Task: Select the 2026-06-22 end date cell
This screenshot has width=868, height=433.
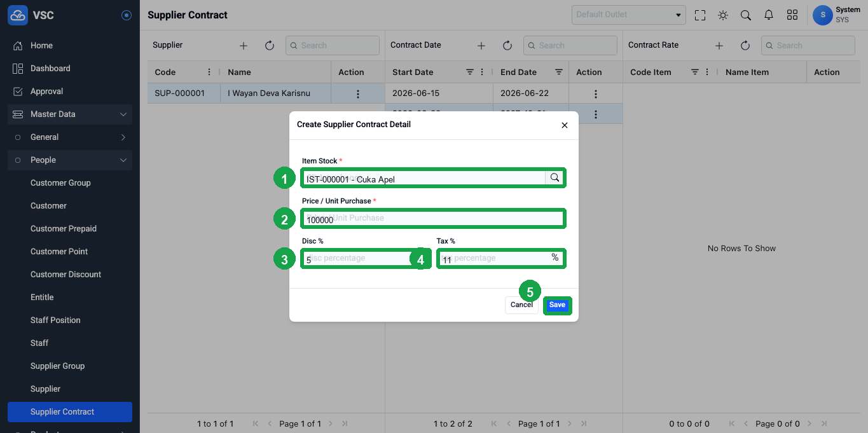Action: click(531, 93)
